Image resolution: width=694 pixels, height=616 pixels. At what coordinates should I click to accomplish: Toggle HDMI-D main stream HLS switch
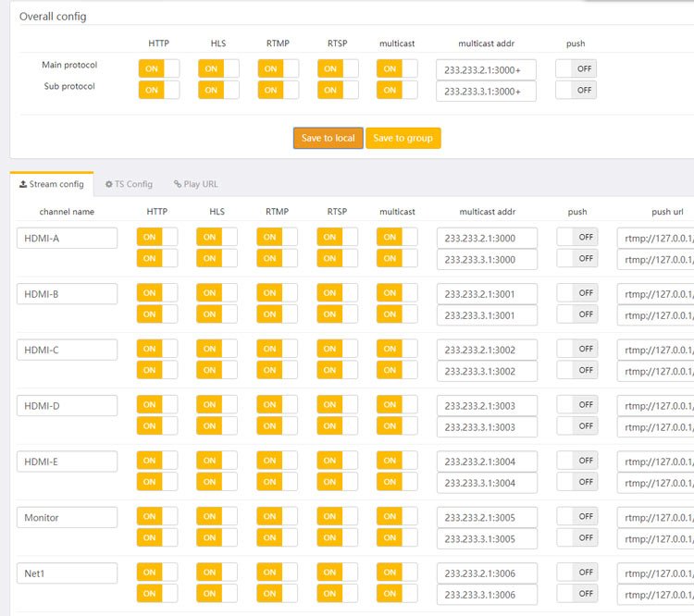[x=217, y=404]
